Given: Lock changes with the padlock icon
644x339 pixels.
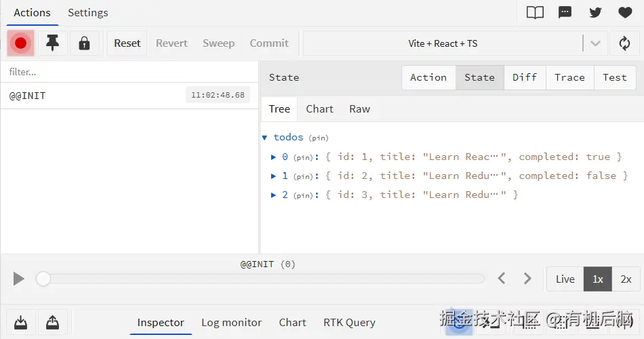Looking at the screenshot, I should pyautogui.click(x=84, y=43).
